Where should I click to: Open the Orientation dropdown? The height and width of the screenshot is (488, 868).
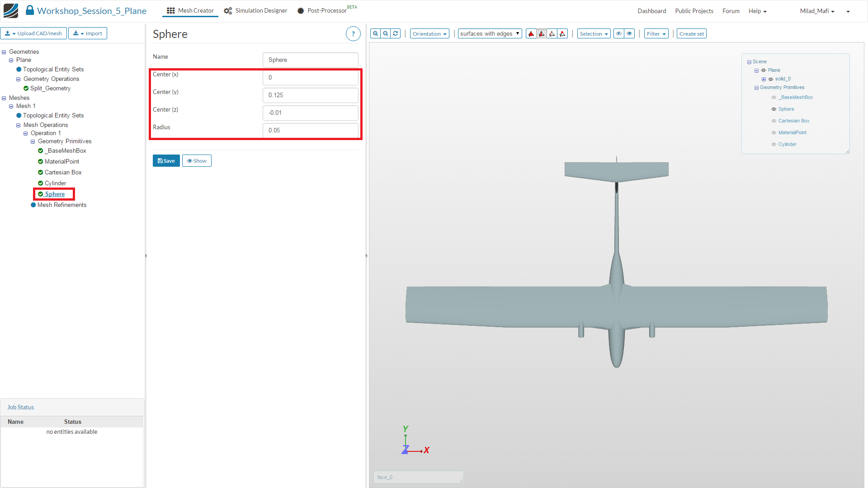(429, 34)
